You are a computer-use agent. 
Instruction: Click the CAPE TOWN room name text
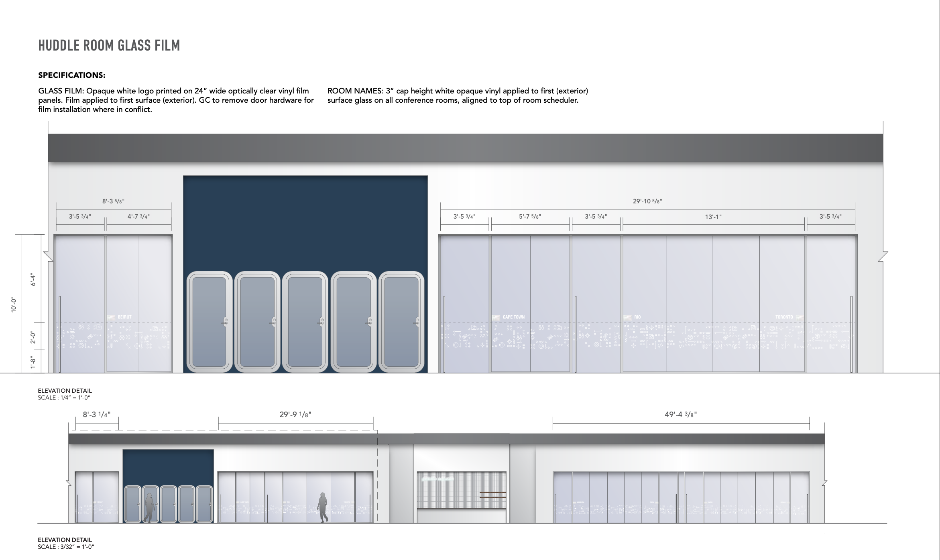514,317
